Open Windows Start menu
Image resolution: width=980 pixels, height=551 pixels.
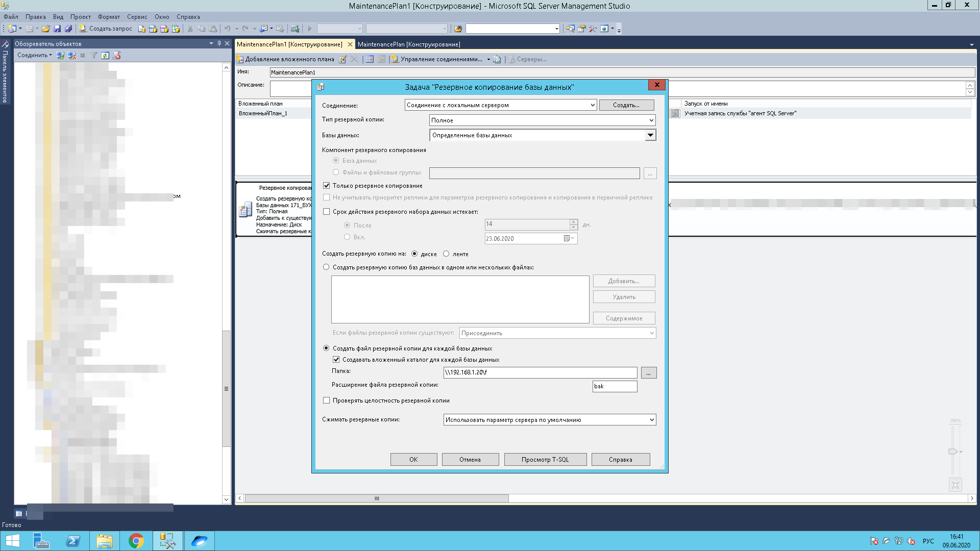pos(13,541)
